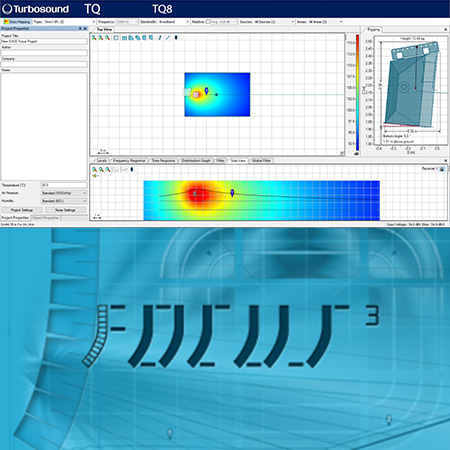This screenshot has width=450, height=450.
Task: Click the Input Voltage status bar text
Action: tap(415, 225)
